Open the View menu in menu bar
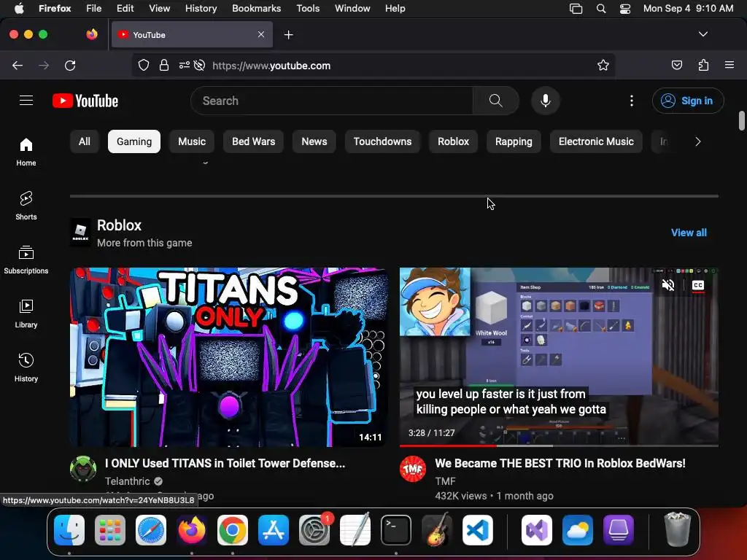 pos(159,8)
